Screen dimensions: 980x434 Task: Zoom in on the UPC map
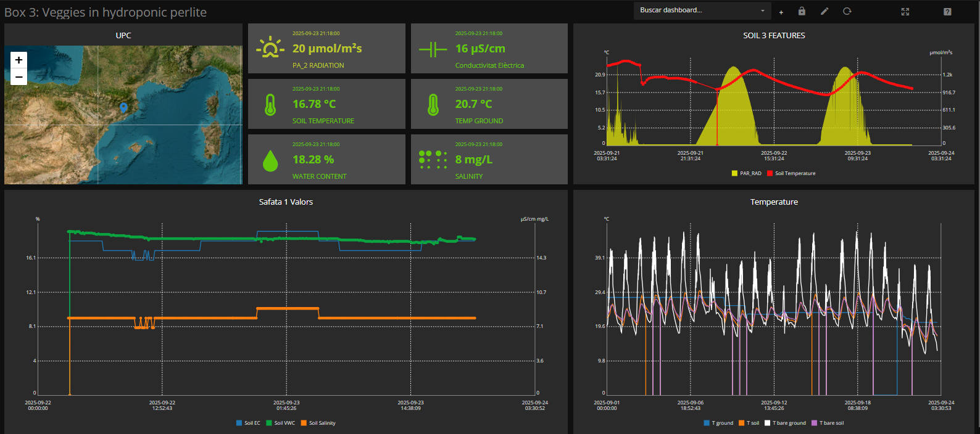click(x=19, y=60)
